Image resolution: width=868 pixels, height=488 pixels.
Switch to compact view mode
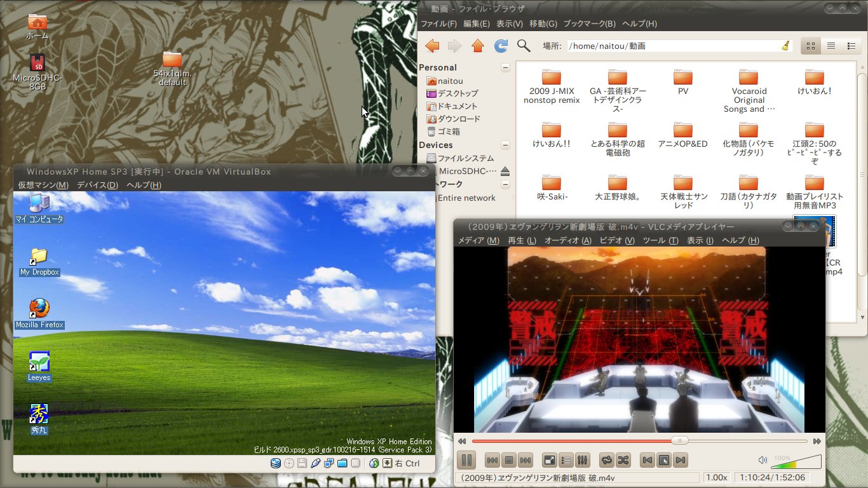tap(851, 46)
